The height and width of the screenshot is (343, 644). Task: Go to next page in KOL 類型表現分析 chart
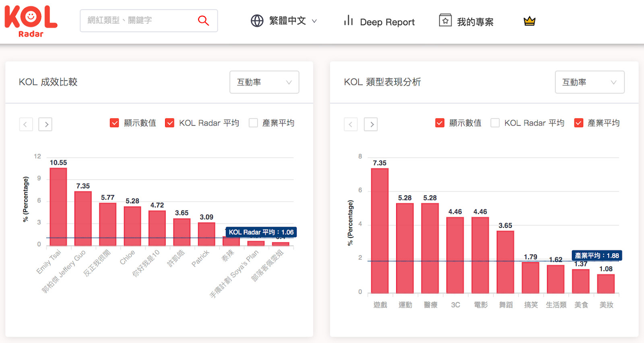[x=371, y=124]
